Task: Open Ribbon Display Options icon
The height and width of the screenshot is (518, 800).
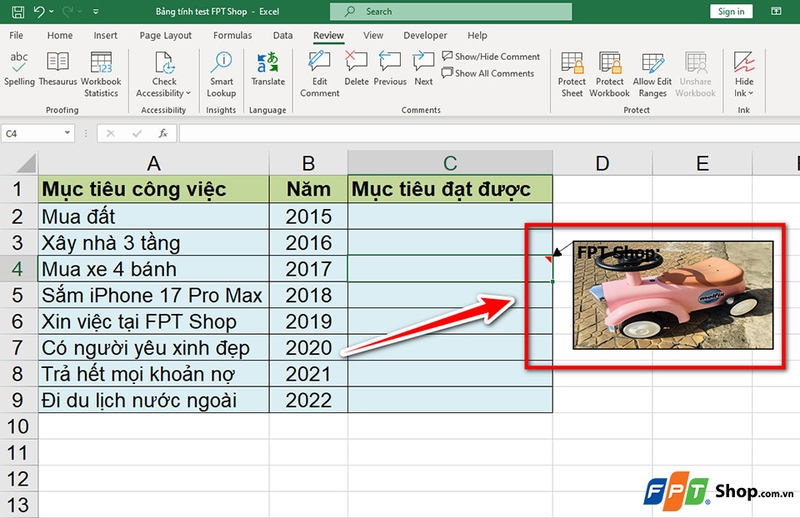Action: coord(776,11)
